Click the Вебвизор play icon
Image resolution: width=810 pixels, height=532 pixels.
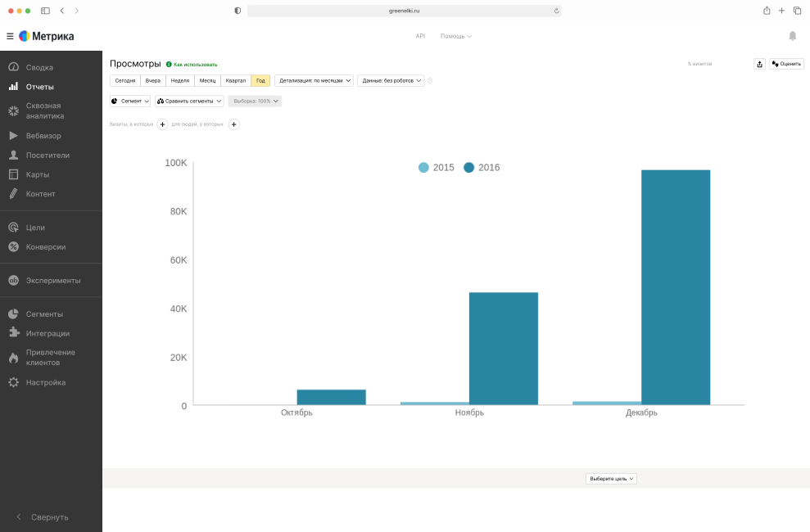pos(13,136)
